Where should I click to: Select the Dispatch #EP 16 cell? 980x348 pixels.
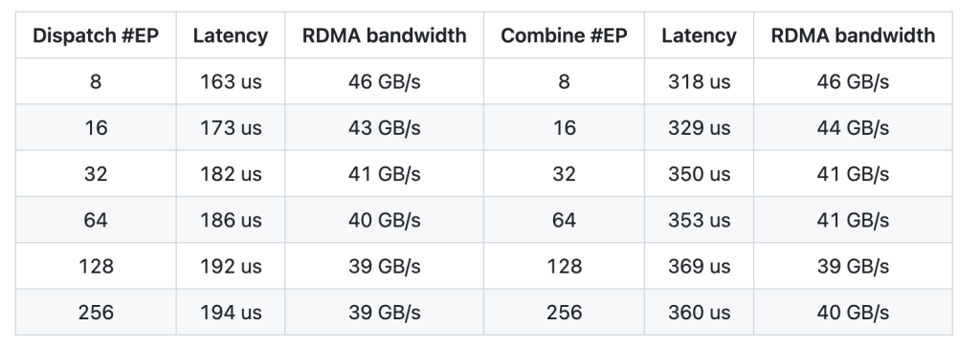point(96,127)
